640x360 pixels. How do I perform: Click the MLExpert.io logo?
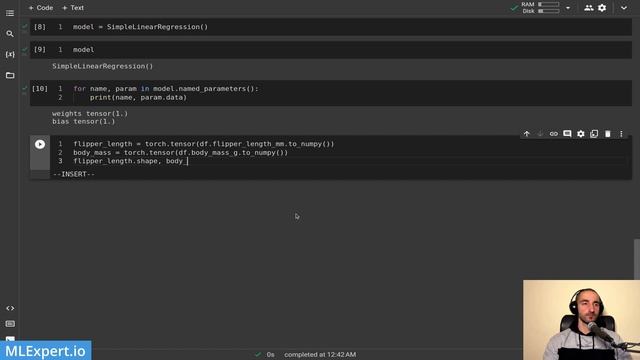click(46, 351)
